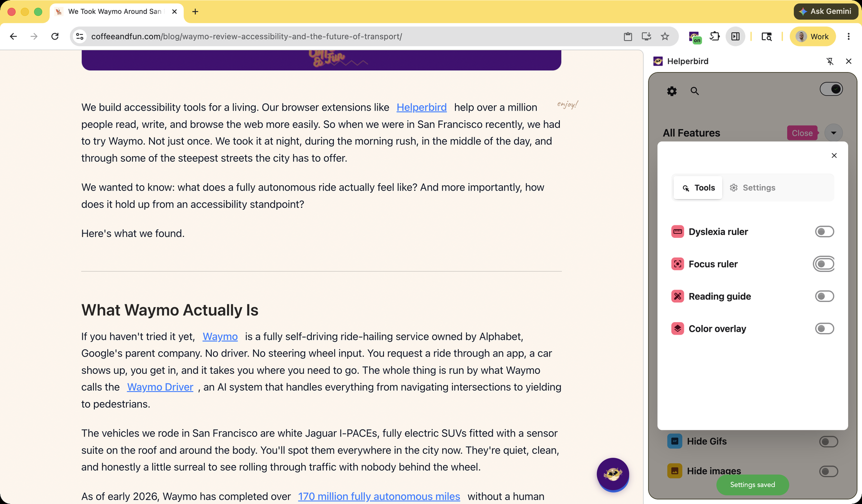Unpin the Helperbird side panel
This screenshot has height=504, width=862.
(830, 61)
